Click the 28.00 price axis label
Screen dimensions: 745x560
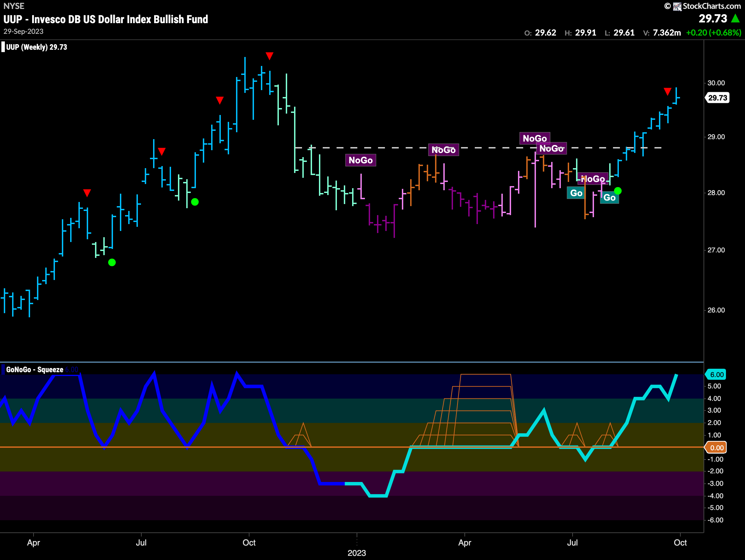(x=716, y=193)
